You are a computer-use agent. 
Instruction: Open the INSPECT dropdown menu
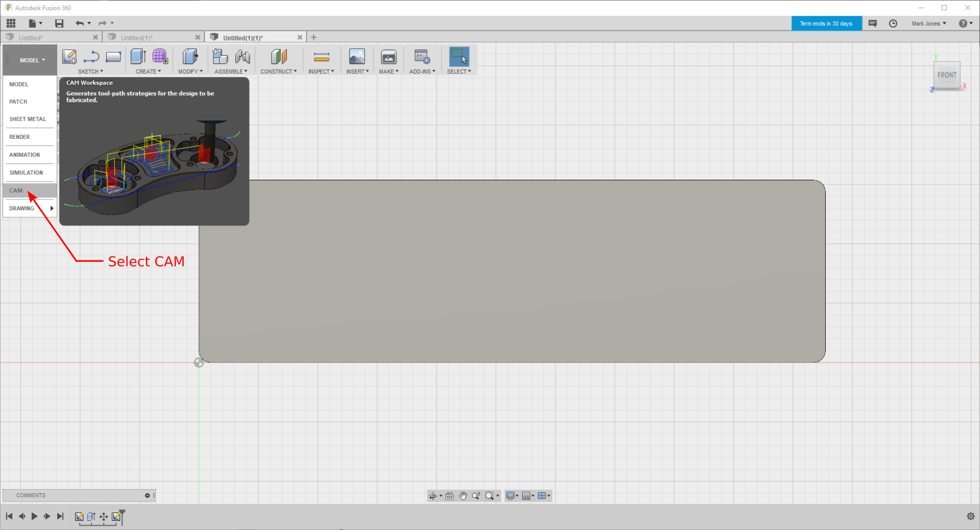pyautogui.click(x=321, y=71)
